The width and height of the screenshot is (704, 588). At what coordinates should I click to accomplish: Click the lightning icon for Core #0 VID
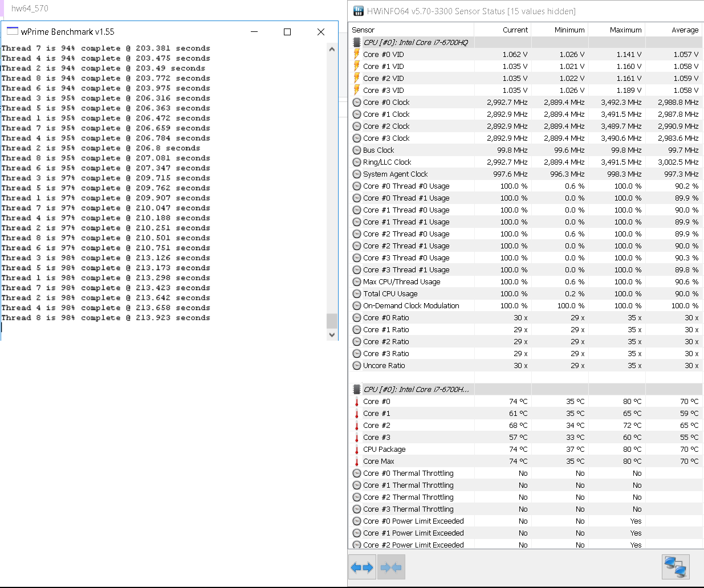(x=357, y=54)
